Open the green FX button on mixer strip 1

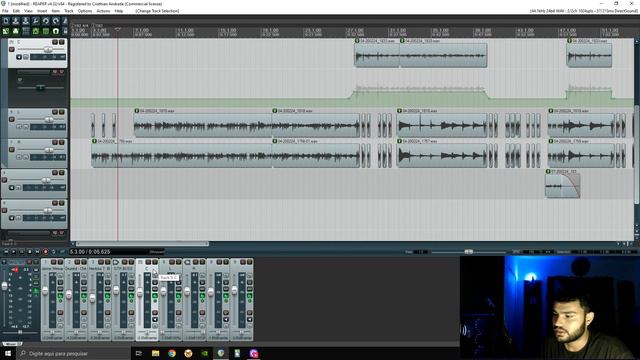pos(60,296)
